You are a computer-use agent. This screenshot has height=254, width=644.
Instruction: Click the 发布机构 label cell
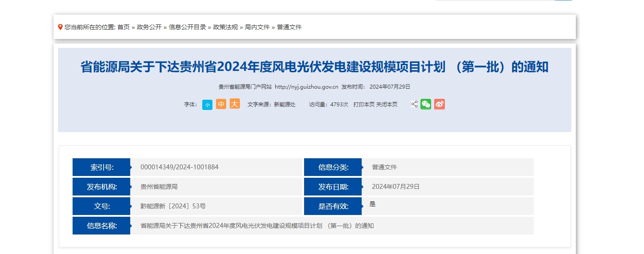[x=101, y=187]
